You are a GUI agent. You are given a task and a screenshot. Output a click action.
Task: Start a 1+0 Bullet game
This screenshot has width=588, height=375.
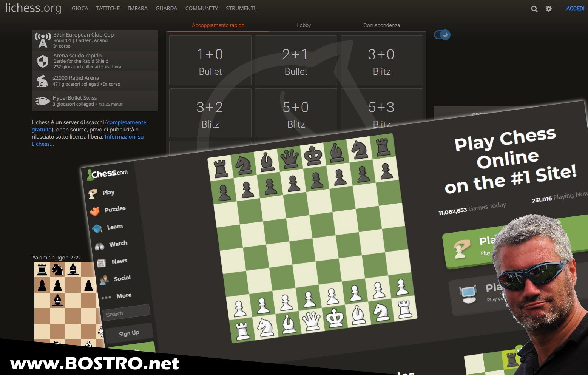(210, 60)
